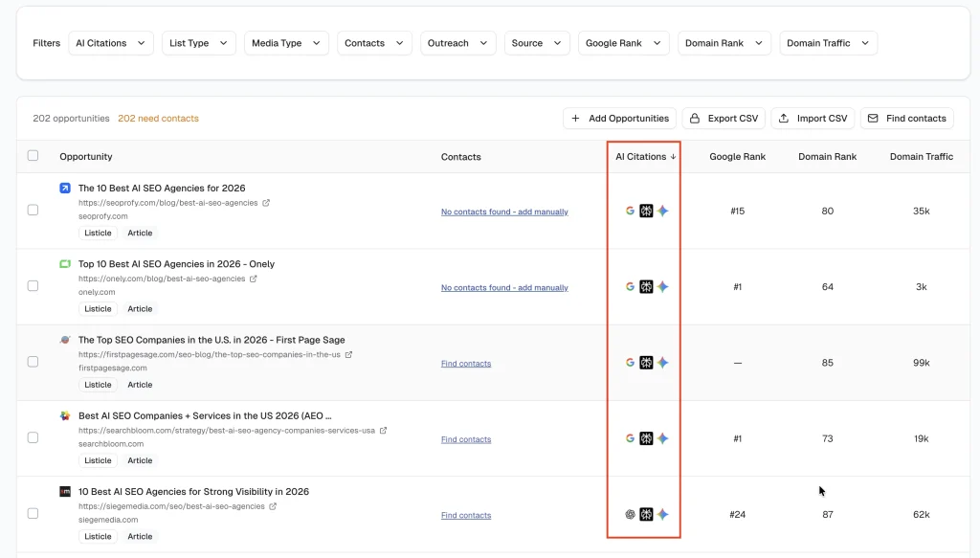Open external link icon for searchbloom.com URL

(383, 431)
